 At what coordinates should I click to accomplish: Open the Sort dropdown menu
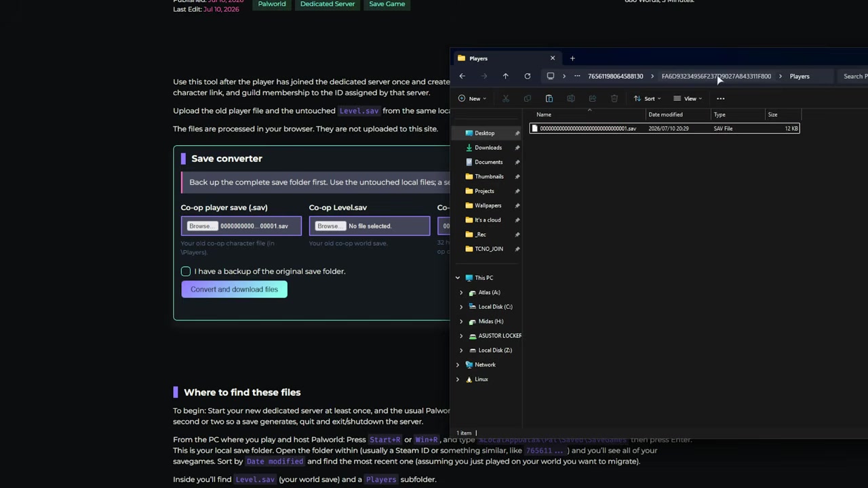(x=648, y=98)
